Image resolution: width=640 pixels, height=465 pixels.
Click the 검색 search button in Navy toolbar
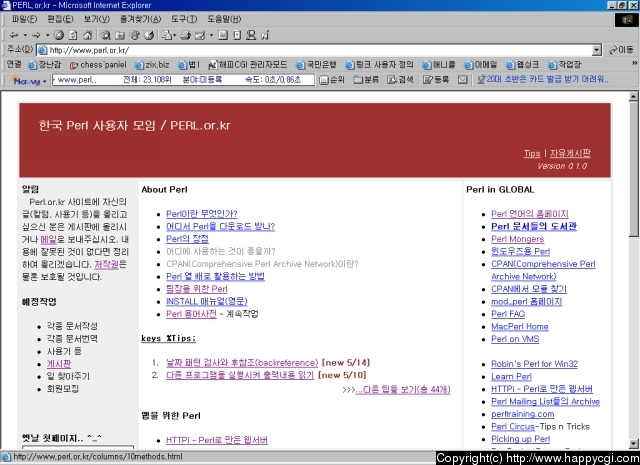point(400,80)
